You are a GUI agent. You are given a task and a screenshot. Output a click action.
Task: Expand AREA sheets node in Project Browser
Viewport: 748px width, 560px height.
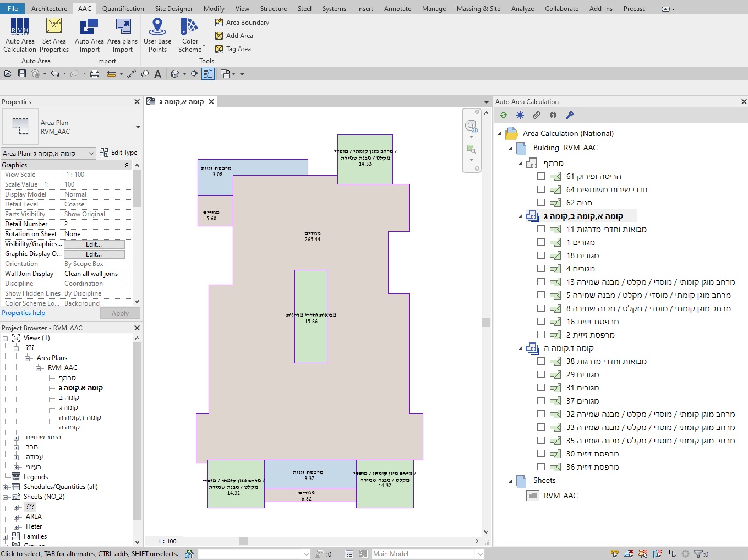pyautogui.click(x=17, y=516)
